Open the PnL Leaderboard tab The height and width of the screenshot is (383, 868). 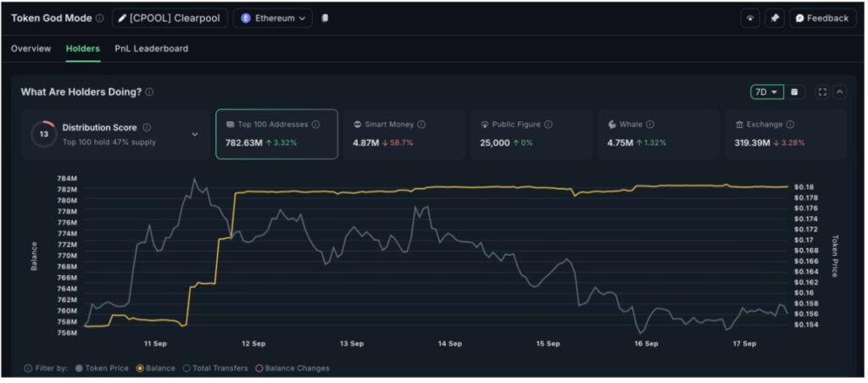(151, 48)
